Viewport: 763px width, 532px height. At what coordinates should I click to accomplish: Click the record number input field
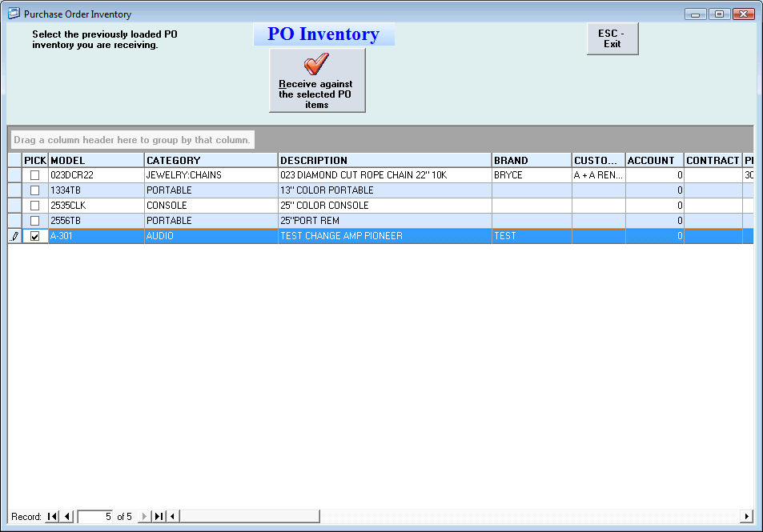click(x=96, y=517)
